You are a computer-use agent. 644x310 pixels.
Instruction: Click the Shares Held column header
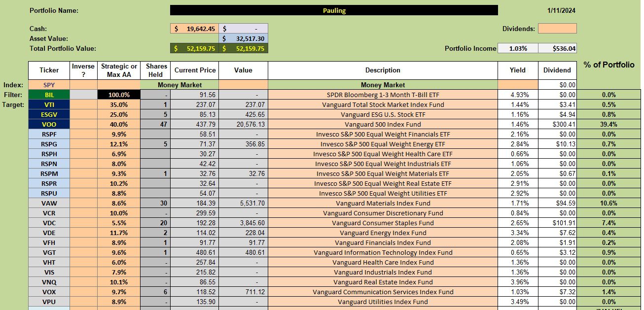155,70
